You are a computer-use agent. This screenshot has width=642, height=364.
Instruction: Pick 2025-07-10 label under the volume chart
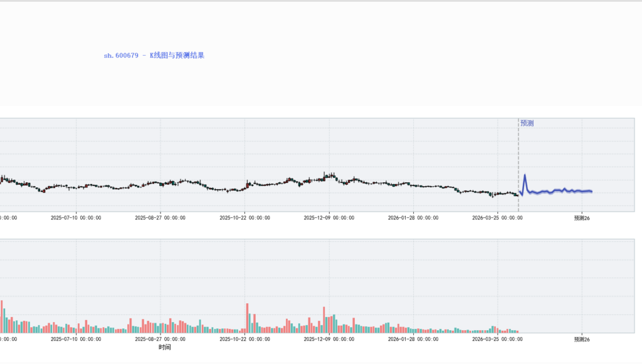pyautogui.click(x=76, y=339)
